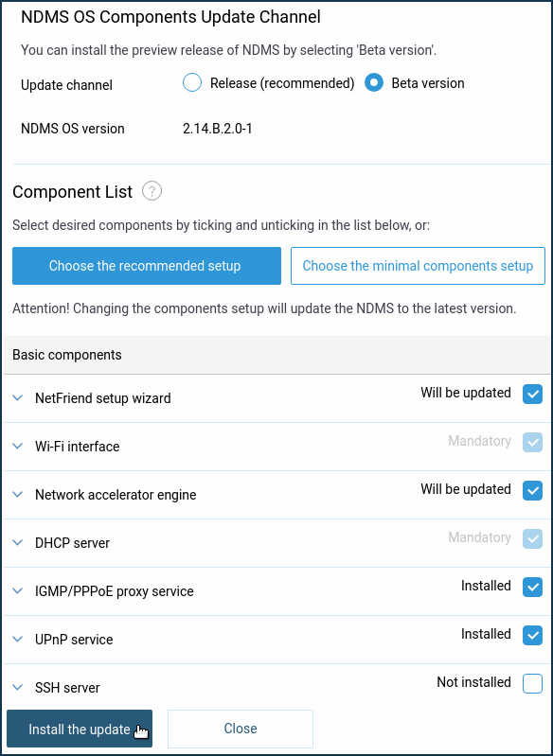
Task: Tick the SSH server checkbox
Action: (533, 684)
